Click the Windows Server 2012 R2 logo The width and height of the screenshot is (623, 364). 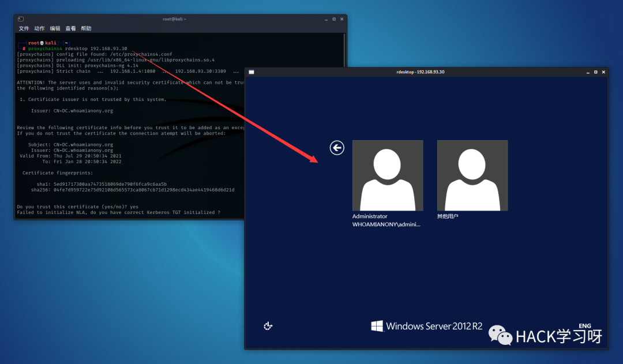[x=426, y=326]
